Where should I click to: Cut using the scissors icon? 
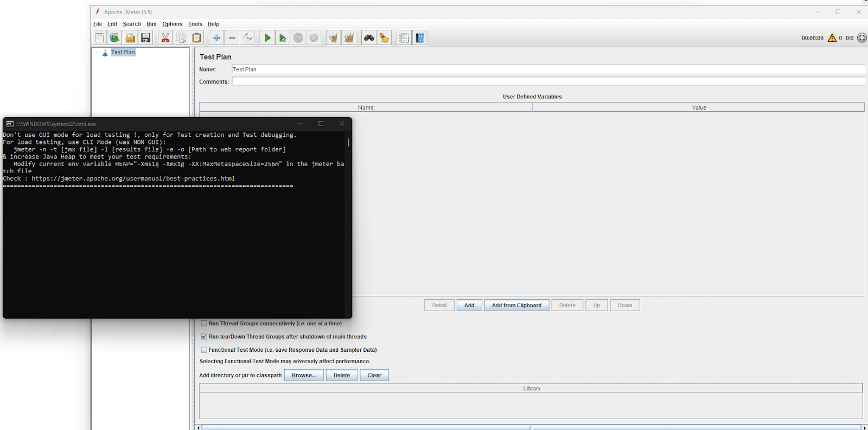pos(165,37)
